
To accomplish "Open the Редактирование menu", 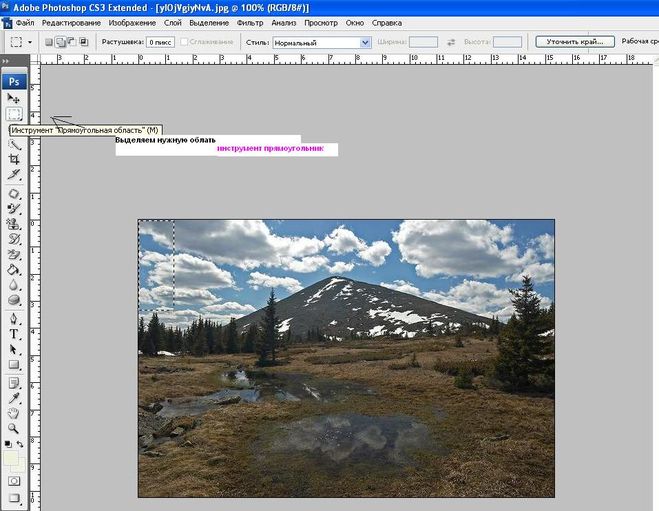I will (71, 23).
